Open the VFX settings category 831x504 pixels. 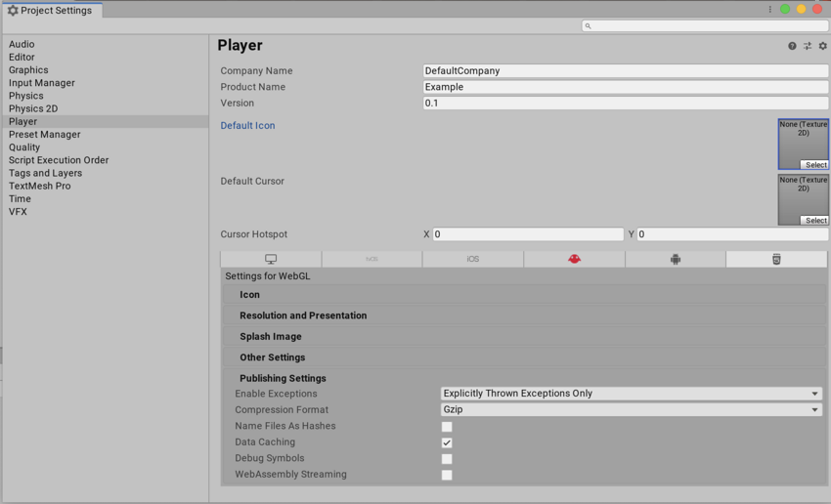(x=105, y=212)
